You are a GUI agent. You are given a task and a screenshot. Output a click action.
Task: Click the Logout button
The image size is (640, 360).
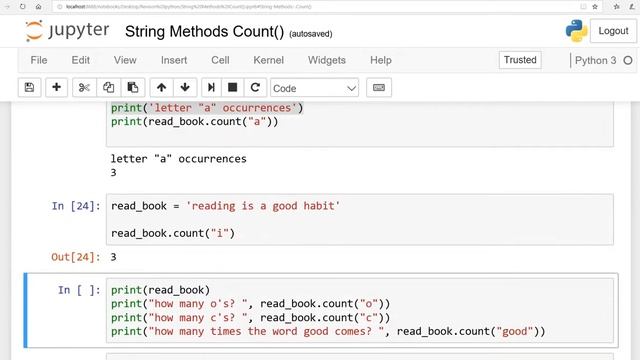click(x=613, y=31)
